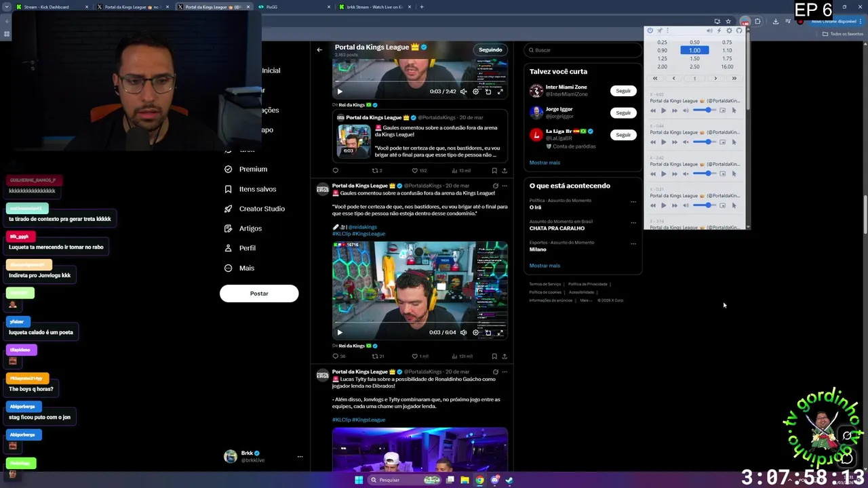This screenshot has height=488, width=868.
Task: Unmute the X - 0:44 entry in the speed popup
Action: tap(686, 142)
